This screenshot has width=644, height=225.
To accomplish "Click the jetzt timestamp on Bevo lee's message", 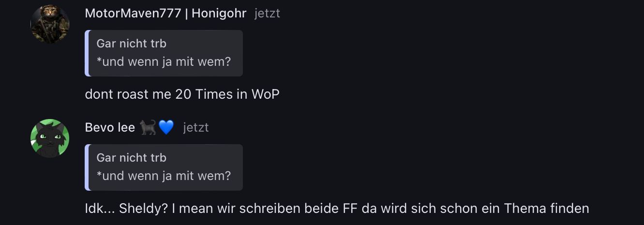I will [x=196, y=127].
